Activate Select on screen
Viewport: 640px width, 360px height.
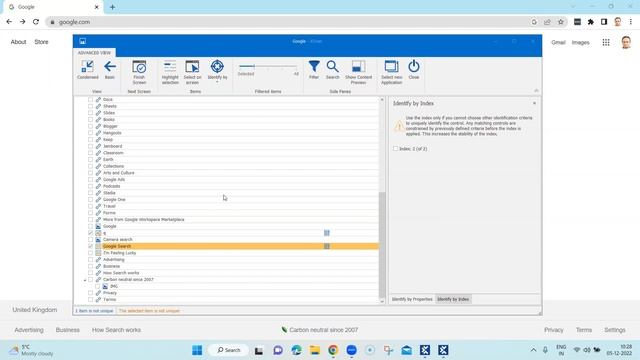(x=192, y=72)
